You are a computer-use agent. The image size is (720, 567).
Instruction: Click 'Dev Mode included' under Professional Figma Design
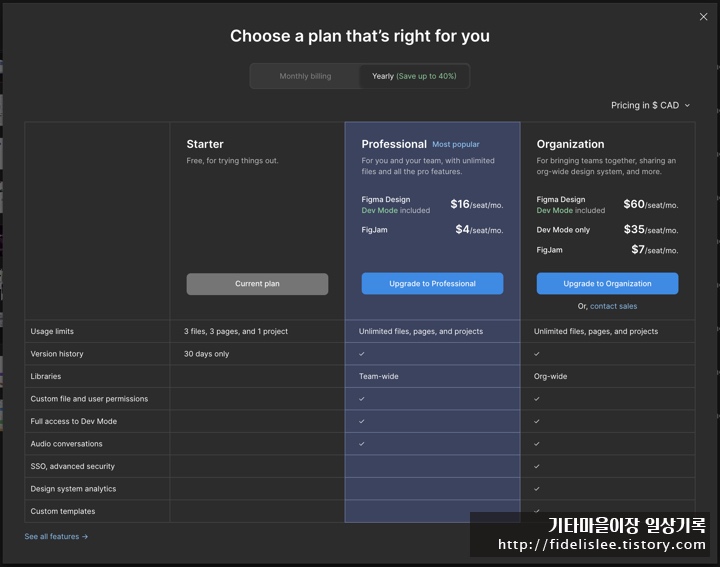(395, 210)
